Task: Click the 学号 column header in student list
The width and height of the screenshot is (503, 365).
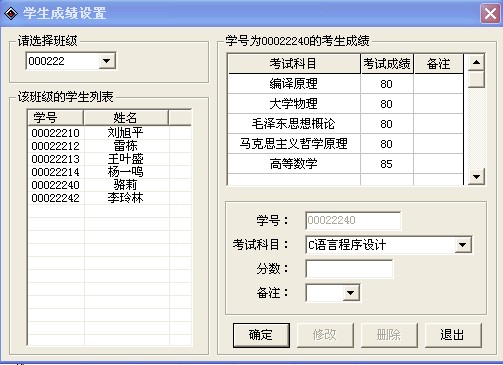Action: tap(55, 118)
